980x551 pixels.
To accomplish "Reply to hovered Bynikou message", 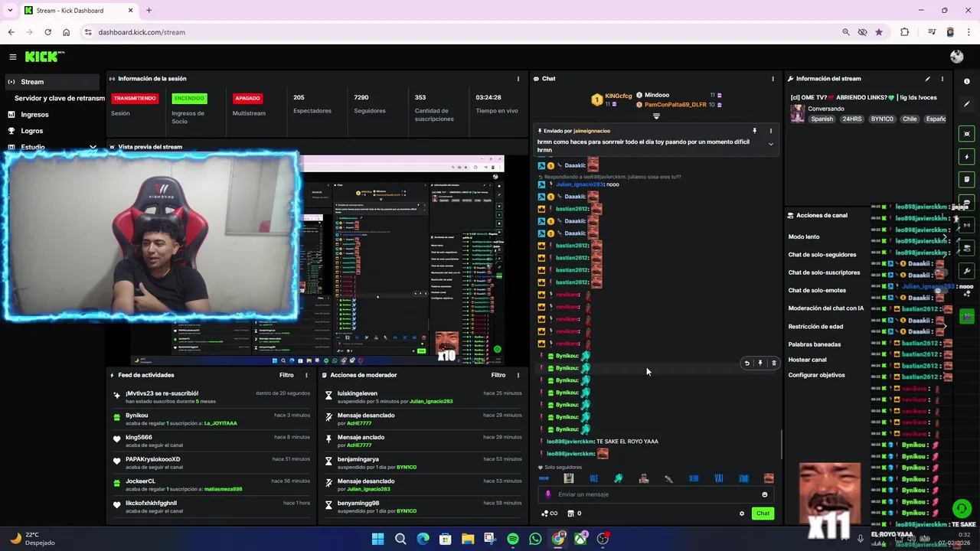I will pos(747,364).
